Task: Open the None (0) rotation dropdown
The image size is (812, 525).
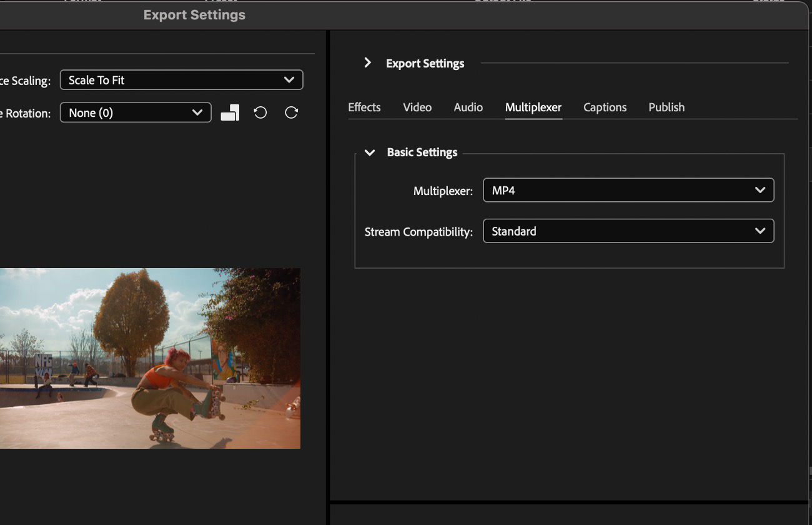Action: [136, 113]
